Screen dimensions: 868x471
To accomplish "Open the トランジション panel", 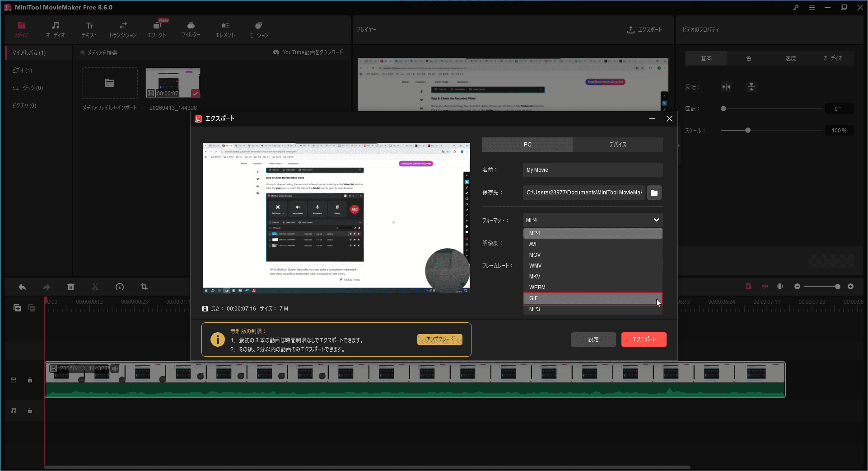I will [123, 29].
